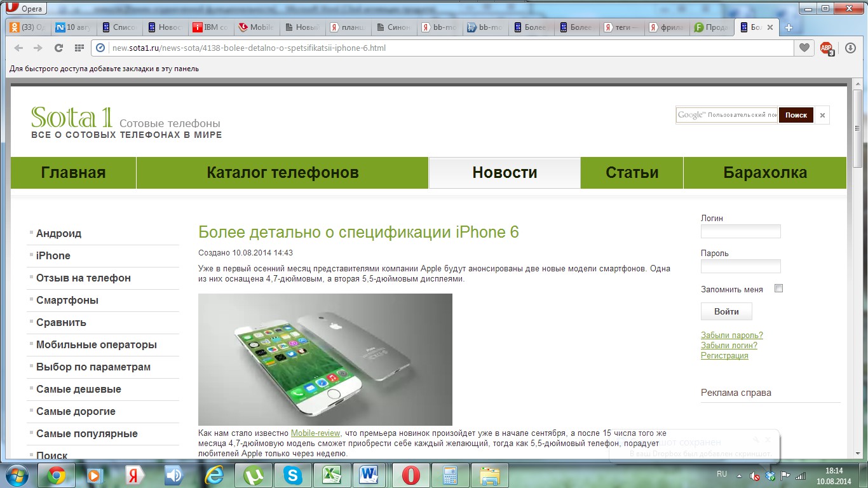Select Самые дорогие in sidebar
The image size is (868, 488).
pos(76,411)
